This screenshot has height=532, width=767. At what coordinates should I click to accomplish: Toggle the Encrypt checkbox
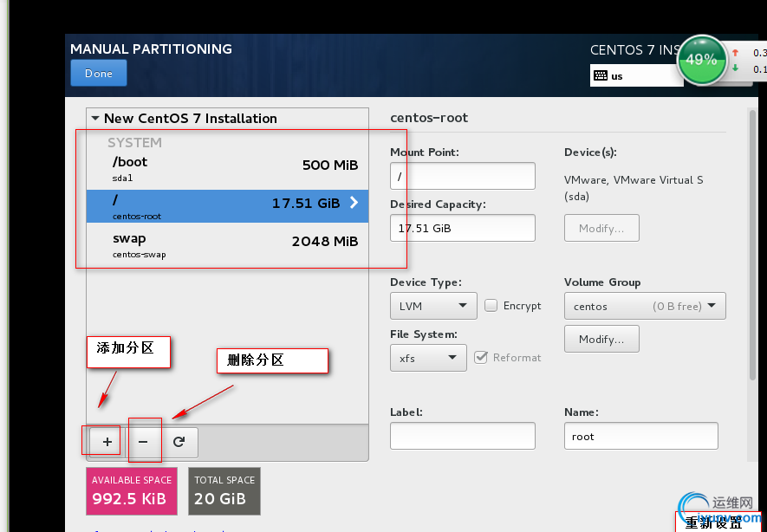pos(491,306)
